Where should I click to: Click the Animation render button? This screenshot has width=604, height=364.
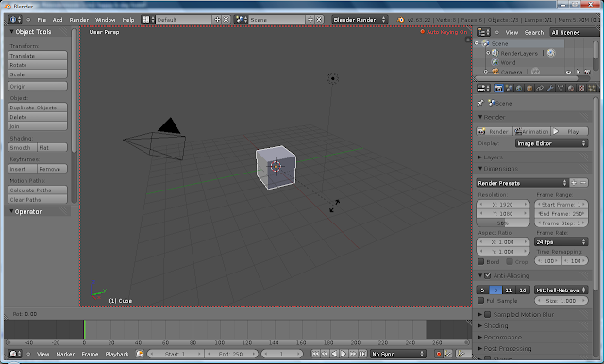531,131
